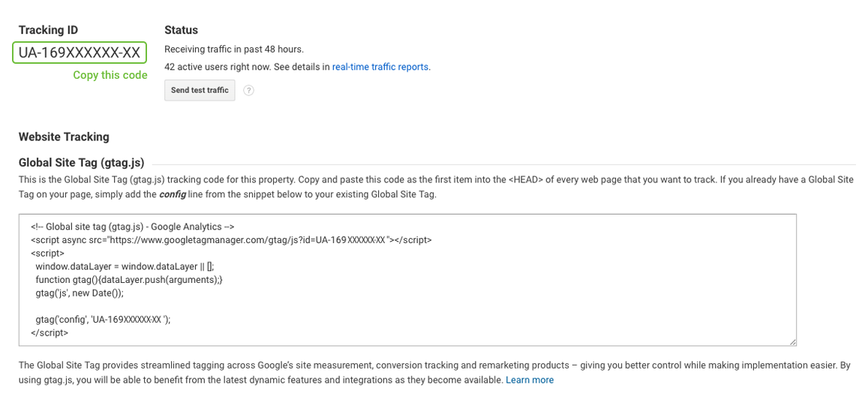Click the gtag('config') line in snippet
The image size is (868, 406).
pos(103,320)
